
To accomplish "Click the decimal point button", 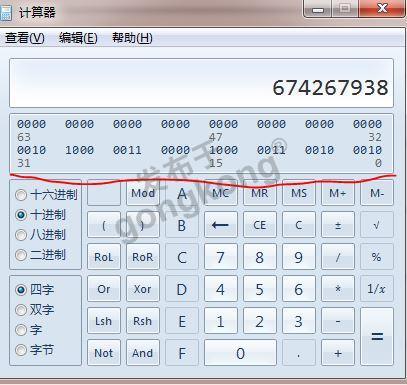I will pos(299,353).
